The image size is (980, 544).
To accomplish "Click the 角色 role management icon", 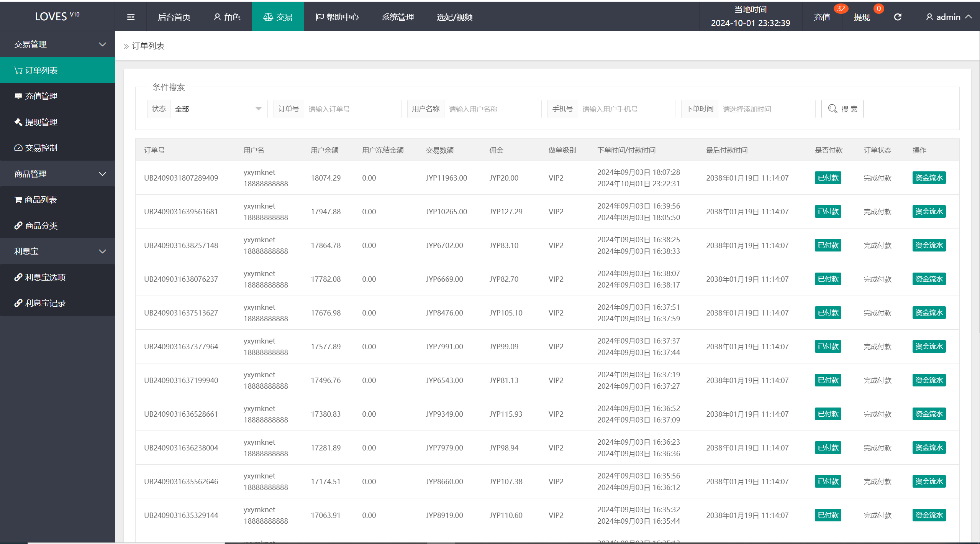I will coord(216,17).
